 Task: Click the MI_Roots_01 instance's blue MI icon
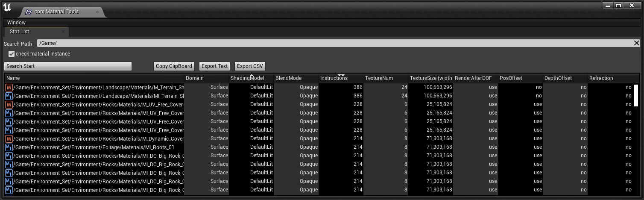click(x=9, y=147)
